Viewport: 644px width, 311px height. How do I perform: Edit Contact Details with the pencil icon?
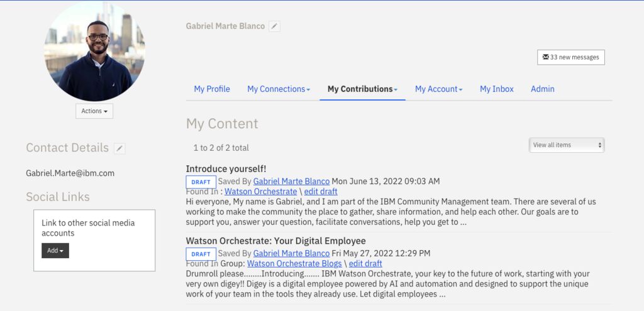(119, 148)
